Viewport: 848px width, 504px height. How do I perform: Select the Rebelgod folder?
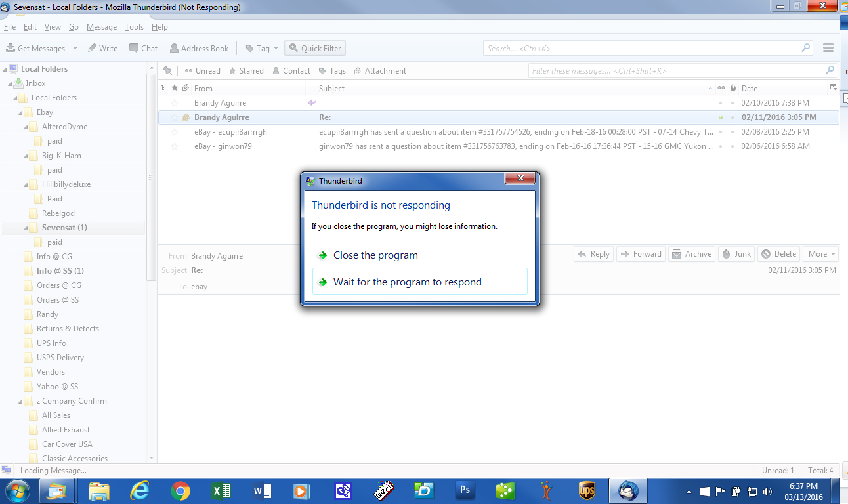pos(58,213)
